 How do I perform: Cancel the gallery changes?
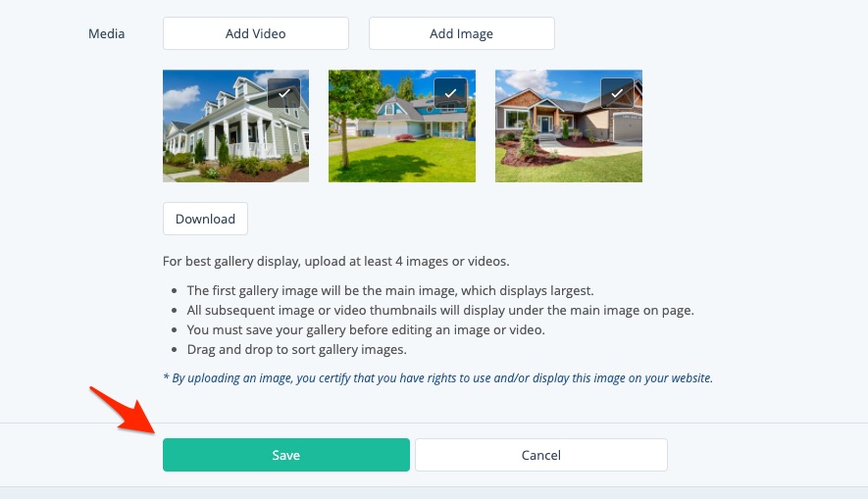pyautogui.click(x=541, y=455)
